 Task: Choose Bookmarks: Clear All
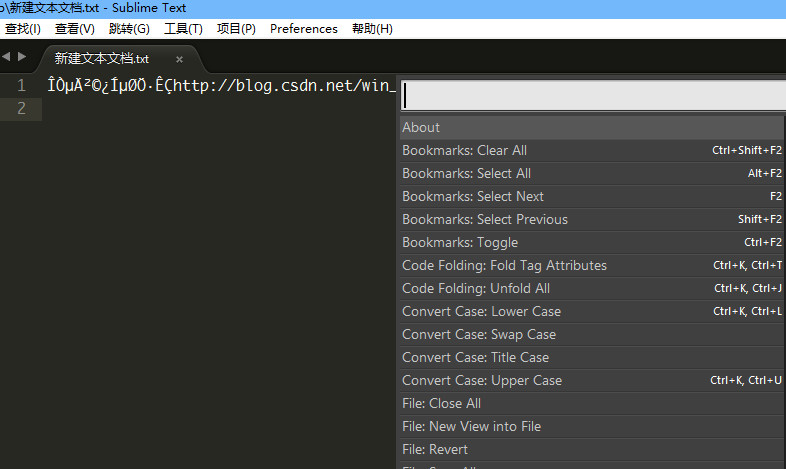[592, 150]
